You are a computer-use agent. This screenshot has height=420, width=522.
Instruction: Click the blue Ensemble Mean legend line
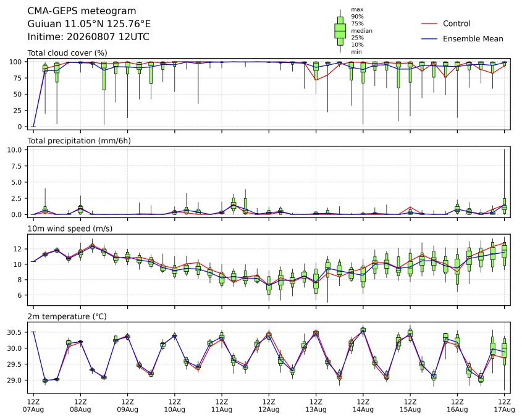[x=429, y=39]
